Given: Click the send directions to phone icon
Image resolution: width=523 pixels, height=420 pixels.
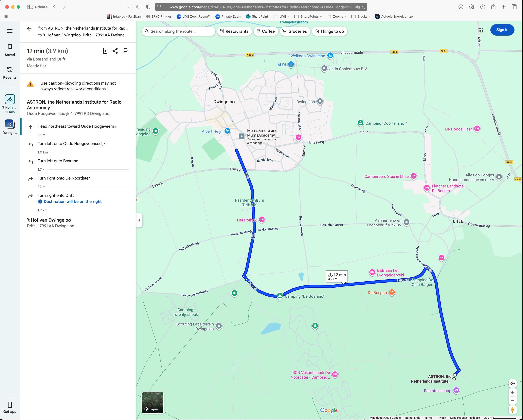Looking at the screenshot, I should [x=105, y=51].
